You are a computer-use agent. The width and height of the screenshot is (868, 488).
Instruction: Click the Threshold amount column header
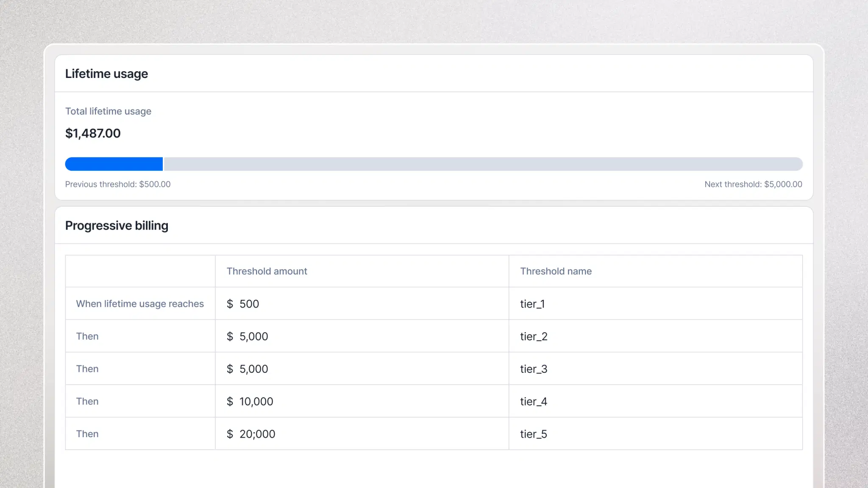267,271
